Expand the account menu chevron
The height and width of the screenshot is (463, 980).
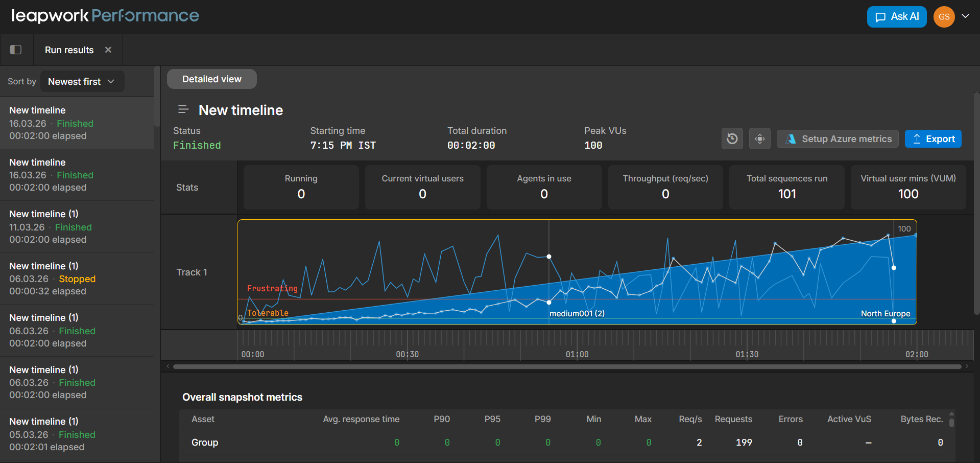(965, 16)
